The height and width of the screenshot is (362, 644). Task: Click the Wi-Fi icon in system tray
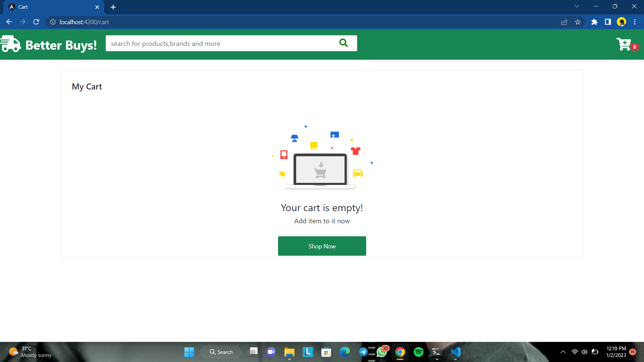575,352
